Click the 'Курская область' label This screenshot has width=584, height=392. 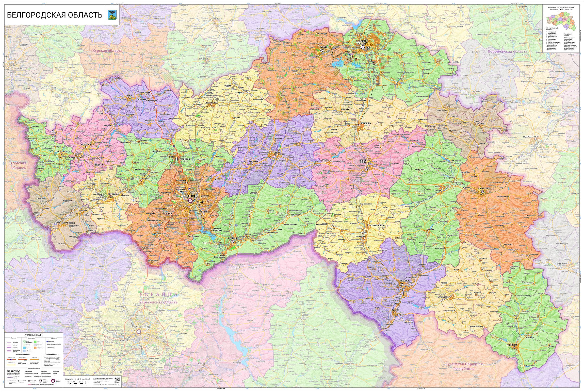[x=107, y=50]
